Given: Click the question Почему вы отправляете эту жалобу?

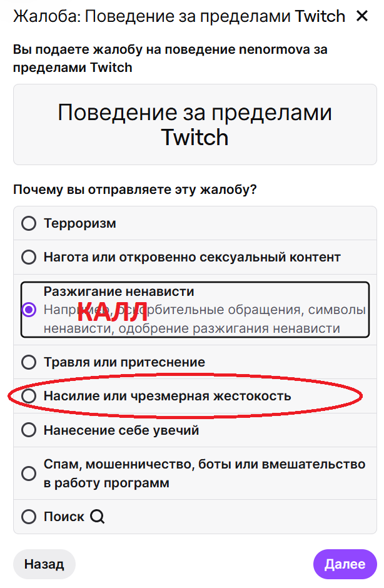Looking at the screenshot, I should pyautogui.click(x=135, y=190).
